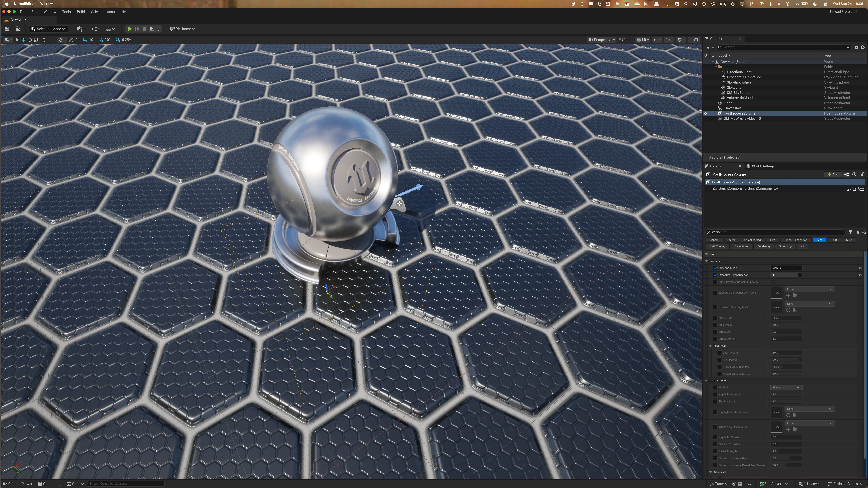Open the property matrix table icon
868x488 pixels.
pyautogui.click(x=851, y=232)
